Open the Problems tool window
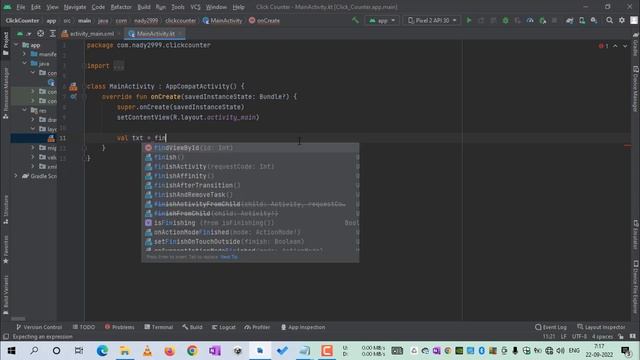 [x=119, y=327]
